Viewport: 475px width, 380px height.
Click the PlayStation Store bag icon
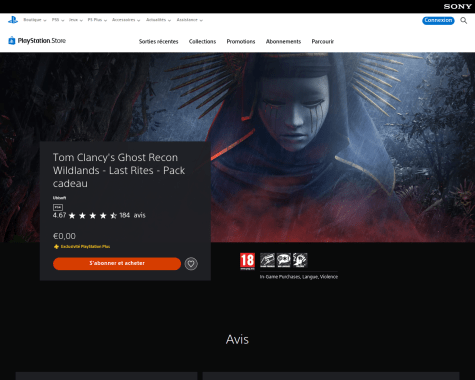(12, 40)
